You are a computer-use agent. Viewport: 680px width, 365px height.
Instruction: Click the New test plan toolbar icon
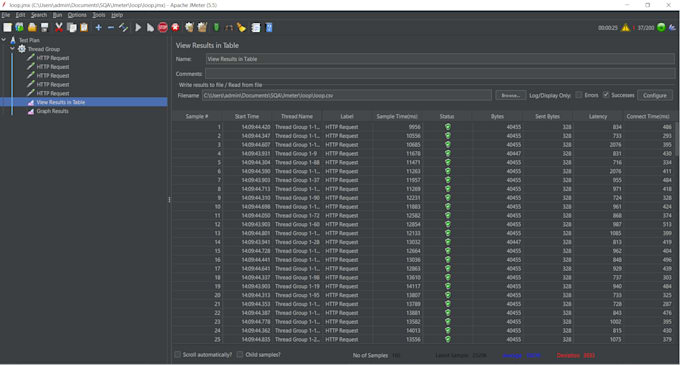7,27
